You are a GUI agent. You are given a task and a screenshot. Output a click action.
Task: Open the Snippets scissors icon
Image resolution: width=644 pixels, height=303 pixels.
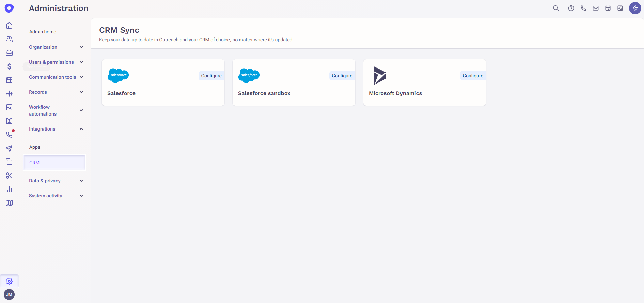9,176
